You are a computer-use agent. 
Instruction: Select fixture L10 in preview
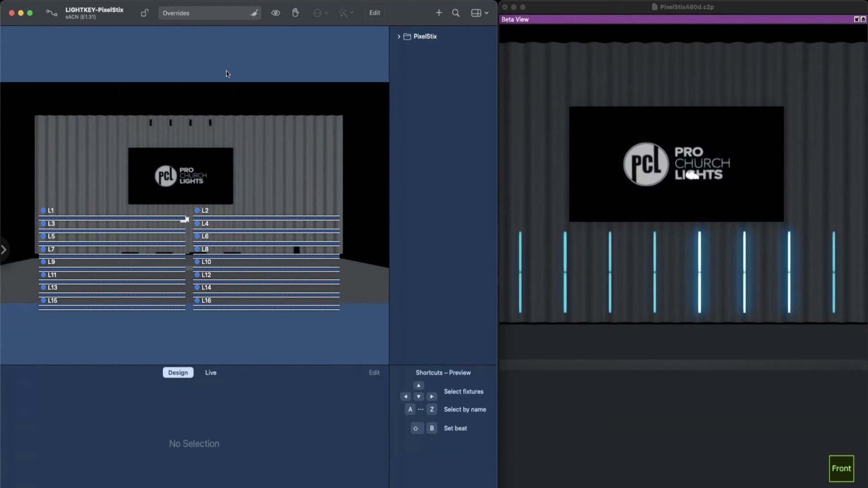tap(203, 262)
